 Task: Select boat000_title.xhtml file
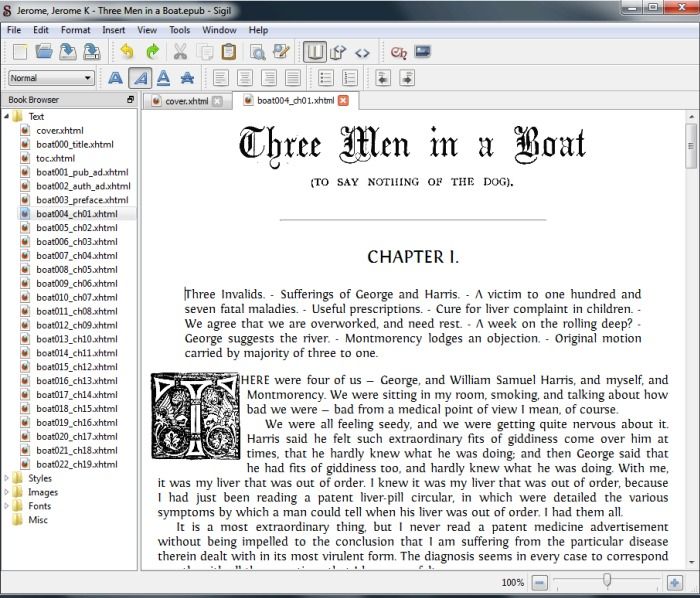pyautogui.click(x=75, y=144)
